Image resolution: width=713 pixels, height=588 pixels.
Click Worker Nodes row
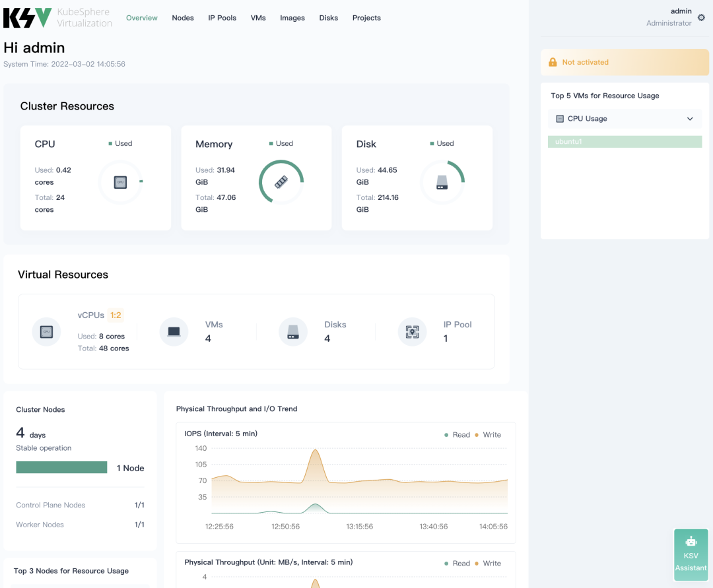click(x=80, y=525)
